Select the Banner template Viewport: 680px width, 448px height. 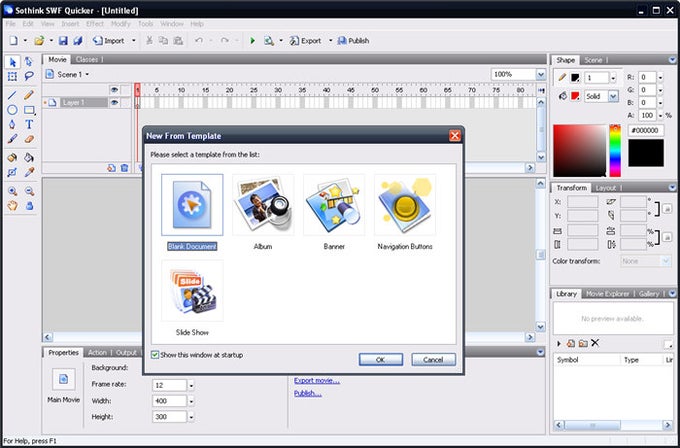334,213
